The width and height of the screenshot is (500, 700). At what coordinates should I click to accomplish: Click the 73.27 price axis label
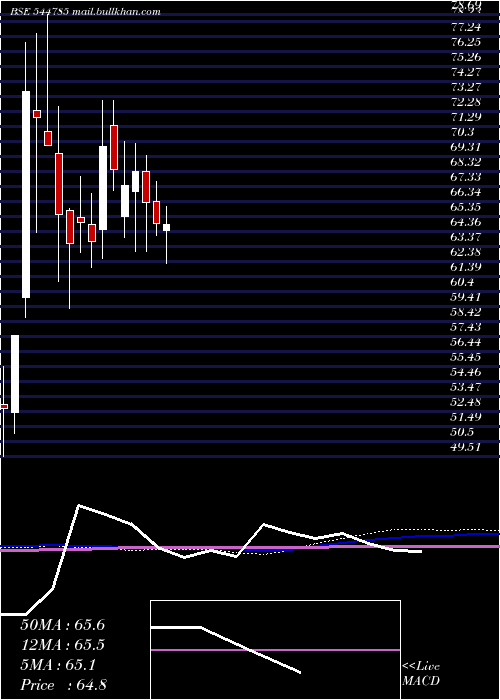pos(466,87)
